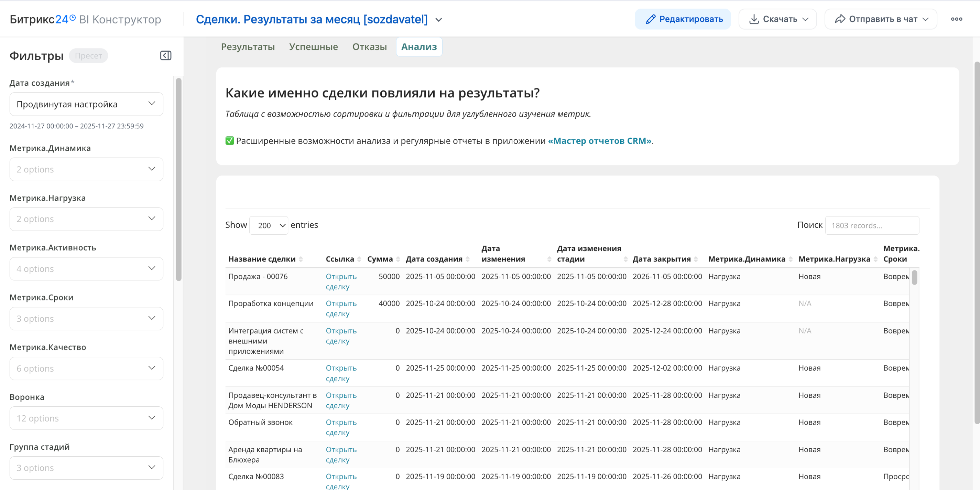Sort by Дата создания column arrows
This screenshot has height=490, width=980.
(468, 259)
